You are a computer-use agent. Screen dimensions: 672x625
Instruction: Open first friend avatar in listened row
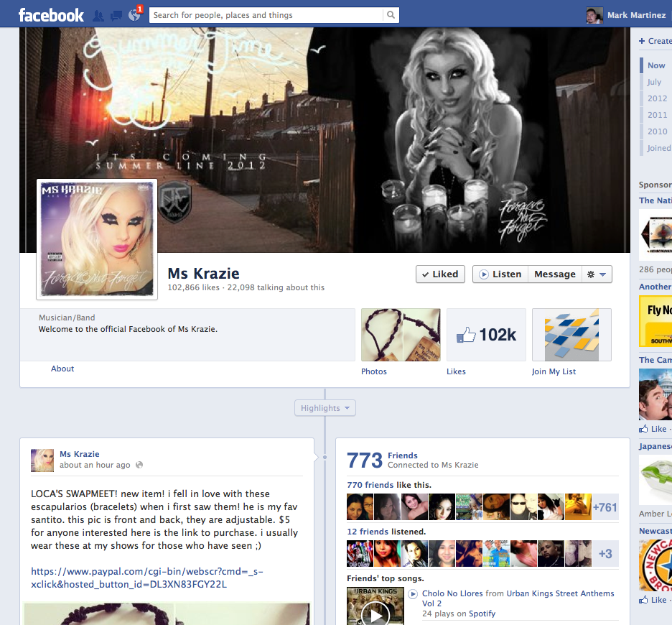click(360, 554)
